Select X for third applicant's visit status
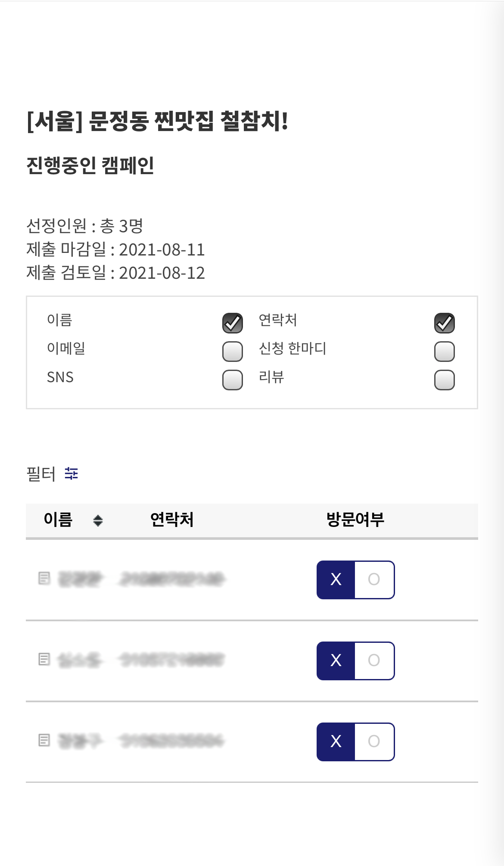Viewport: 504px width, 866px height. (336, 741)
